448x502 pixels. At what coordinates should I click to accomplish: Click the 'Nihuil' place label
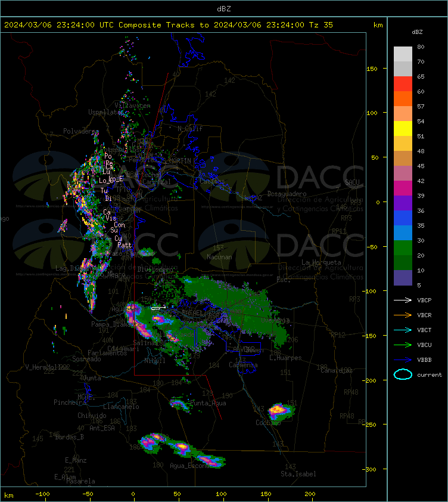tap(155, 361)
